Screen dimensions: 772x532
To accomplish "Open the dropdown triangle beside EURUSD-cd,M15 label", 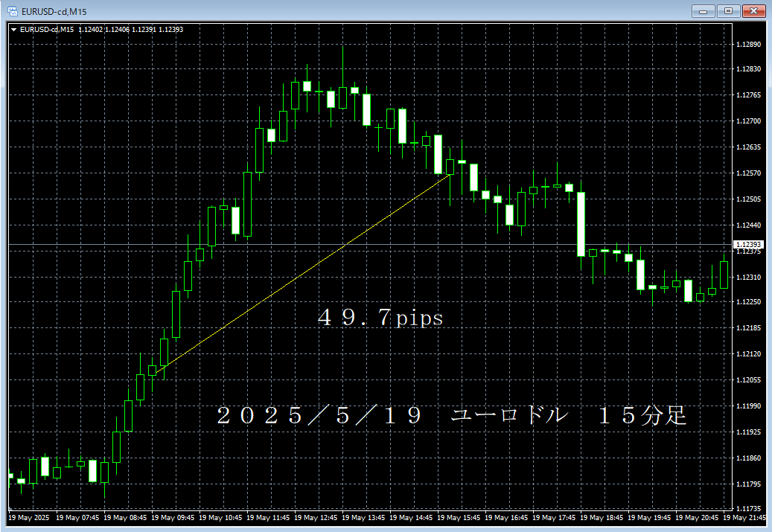I will pyautogui.click(x=14, y=30).
